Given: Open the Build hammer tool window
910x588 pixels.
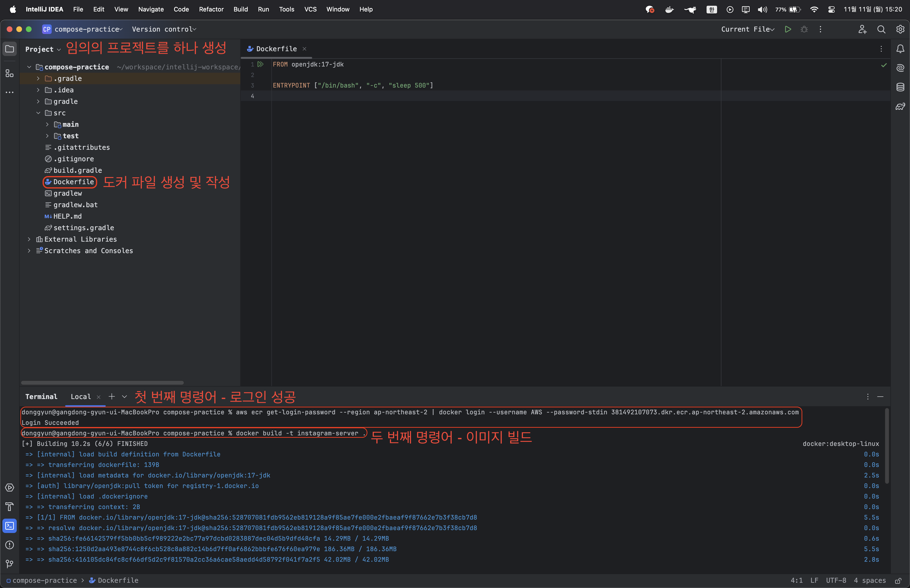Looking at the screenshot, I should pyautogui.click(x=10, y=507).
